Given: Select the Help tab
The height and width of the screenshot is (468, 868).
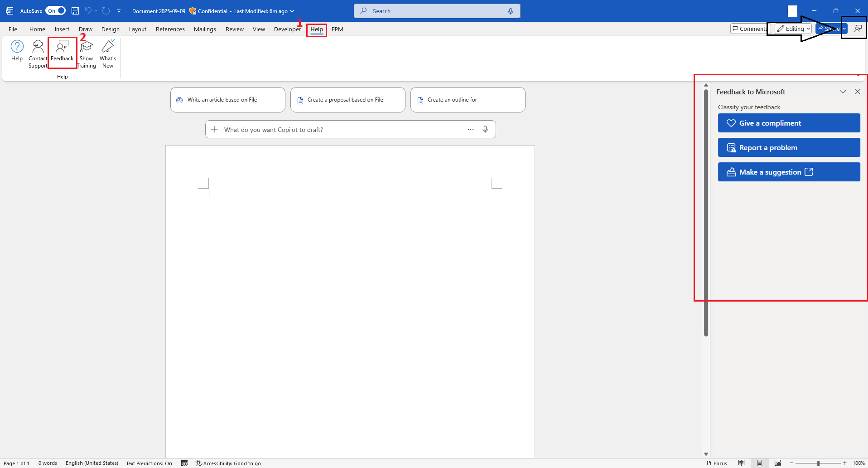Looking at the screenshot, I should click(317, 29).
